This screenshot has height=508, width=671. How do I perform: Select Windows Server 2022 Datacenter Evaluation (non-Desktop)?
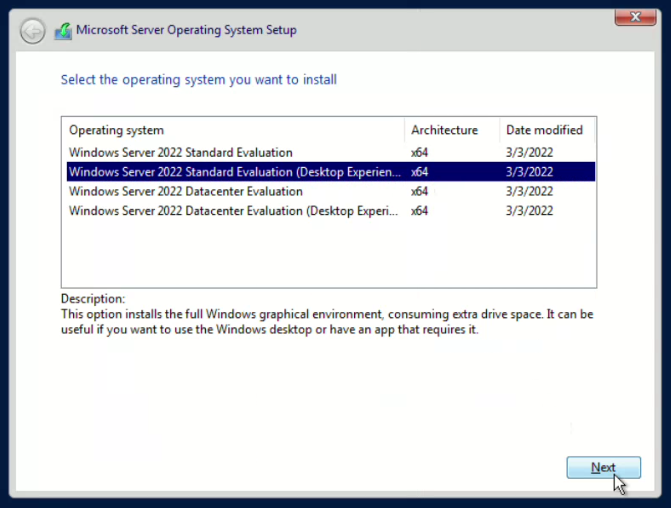[185, 191]
